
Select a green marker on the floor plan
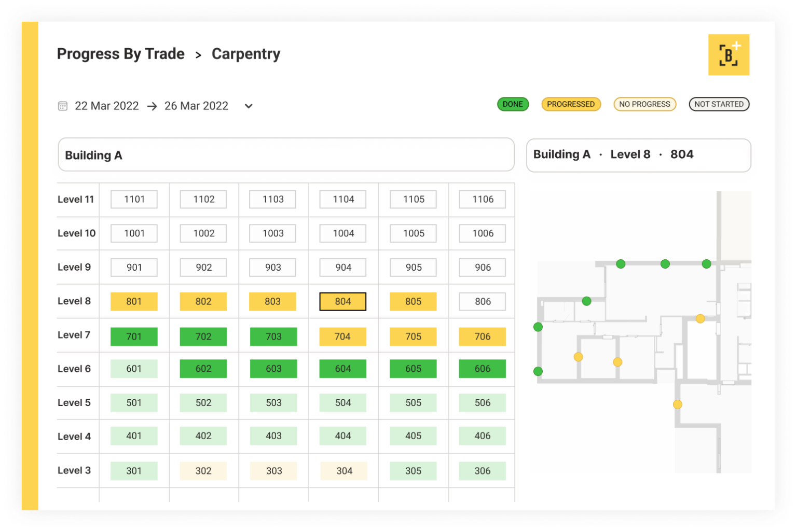pos(621,263)
